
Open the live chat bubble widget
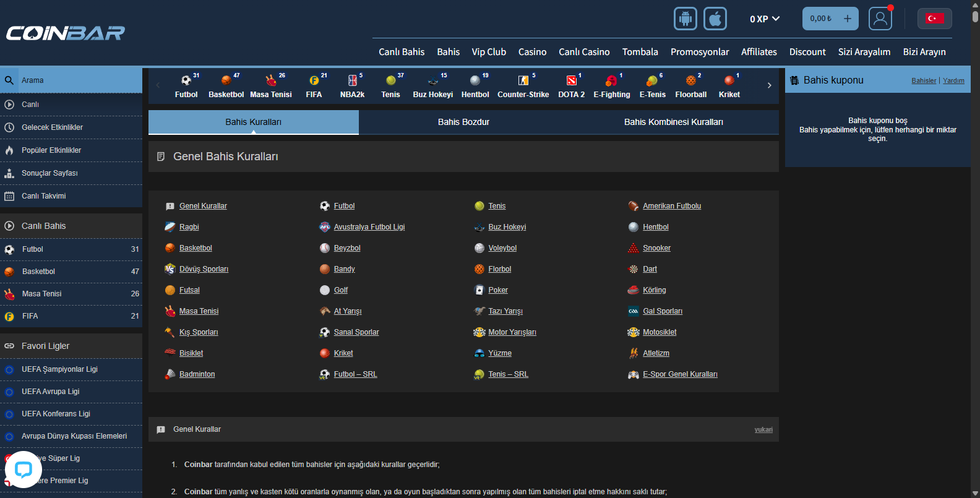(24, 470)
